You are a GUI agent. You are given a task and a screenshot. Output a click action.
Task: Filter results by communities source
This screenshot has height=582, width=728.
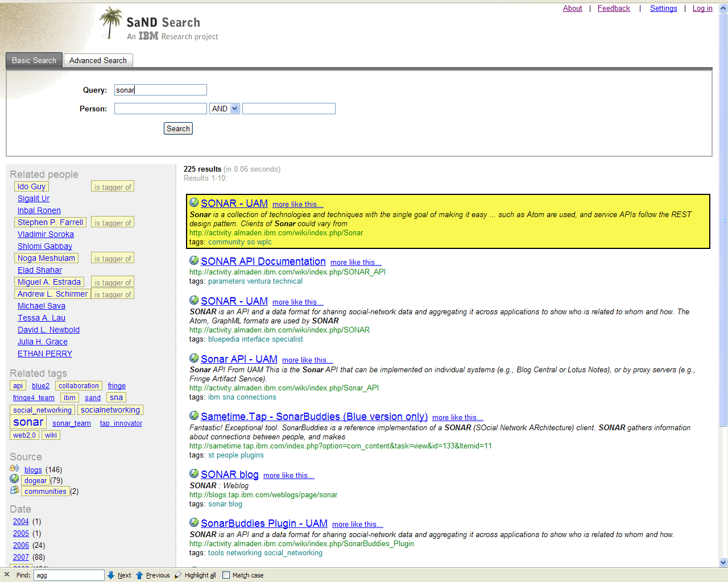[45, 491]
